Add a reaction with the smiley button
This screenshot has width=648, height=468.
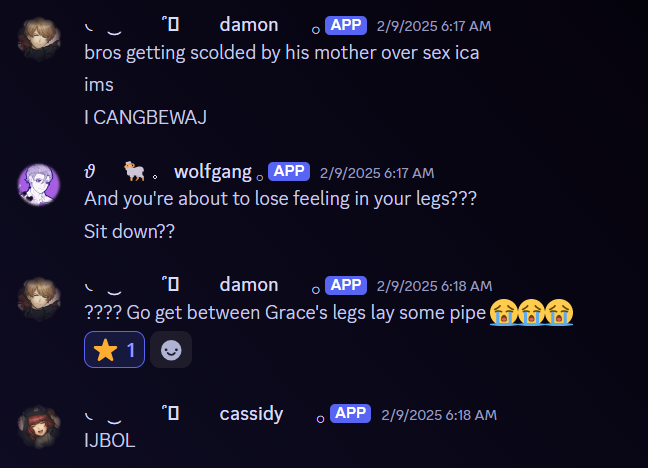171,350
